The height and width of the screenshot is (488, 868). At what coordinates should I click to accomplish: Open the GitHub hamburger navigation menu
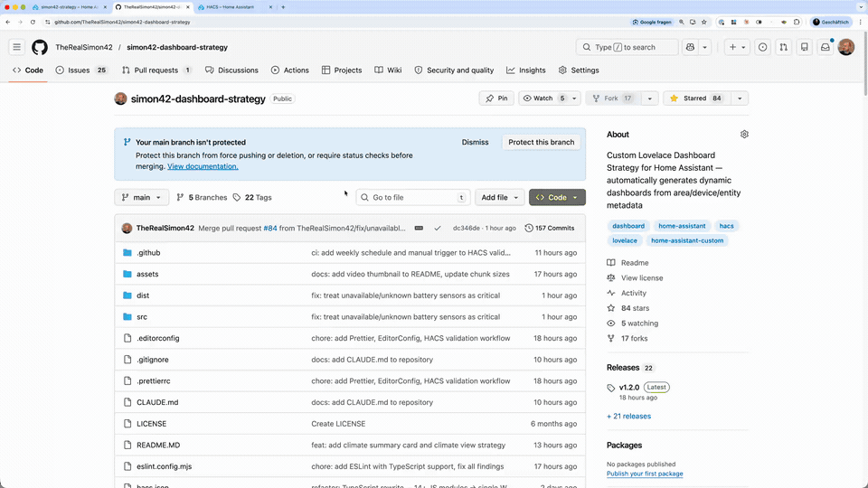point(16,47)
